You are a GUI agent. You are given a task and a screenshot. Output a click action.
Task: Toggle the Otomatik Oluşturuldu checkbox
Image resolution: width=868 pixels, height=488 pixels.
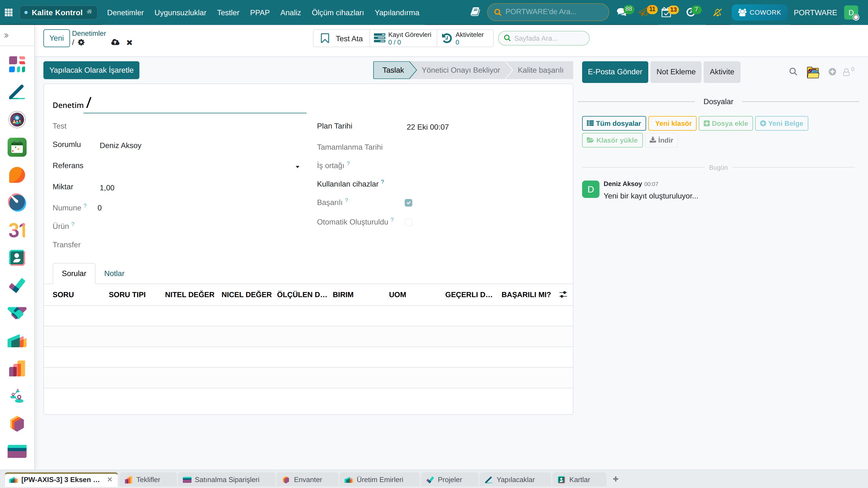(409, 222)
